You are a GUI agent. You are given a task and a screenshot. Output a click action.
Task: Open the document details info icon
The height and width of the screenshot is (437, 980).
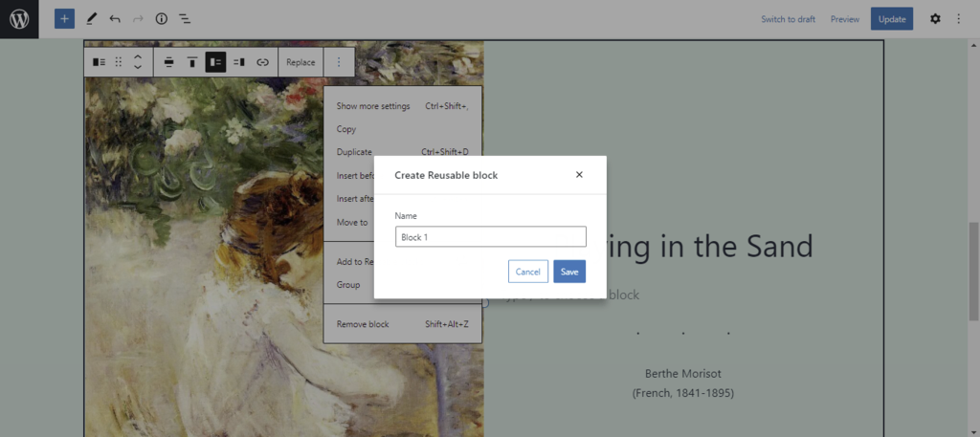point(162,19)
